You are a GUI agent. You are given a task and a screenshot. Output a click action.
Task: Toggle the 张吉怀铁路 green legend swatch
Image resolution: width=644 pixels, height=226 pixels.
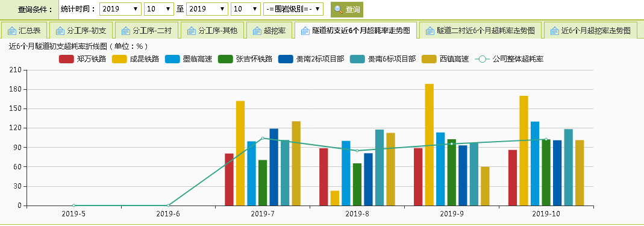226,59
